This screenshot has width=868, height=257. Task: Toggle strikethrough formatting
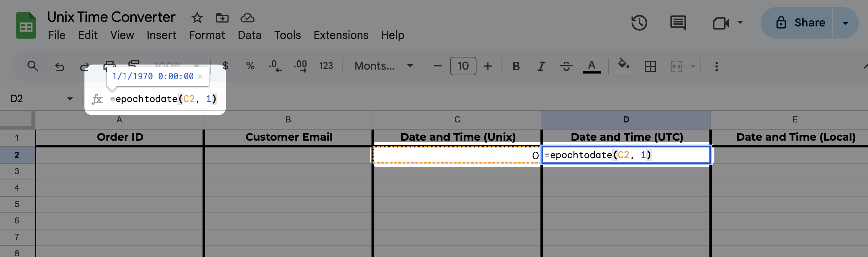point(566,66)
